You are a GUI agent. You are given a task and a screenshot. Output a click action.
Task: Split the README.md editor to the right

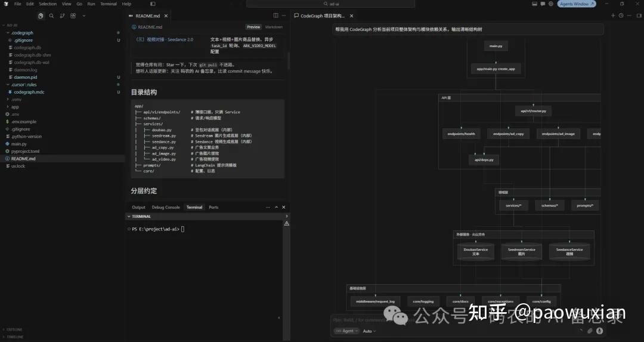click(275, 16)
